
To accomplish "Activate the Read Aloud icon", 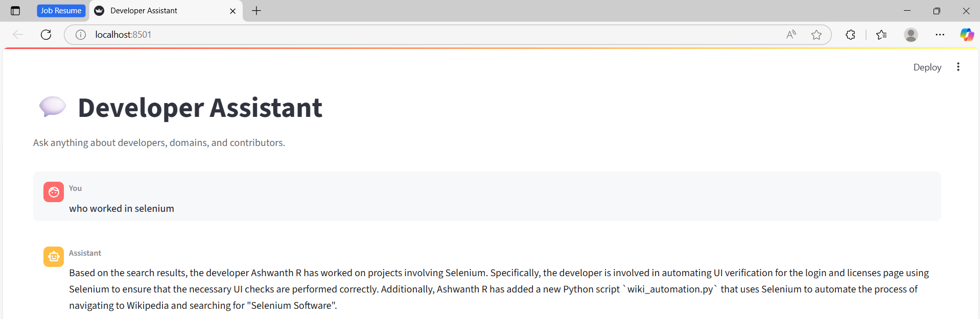I will coord(791,35).
